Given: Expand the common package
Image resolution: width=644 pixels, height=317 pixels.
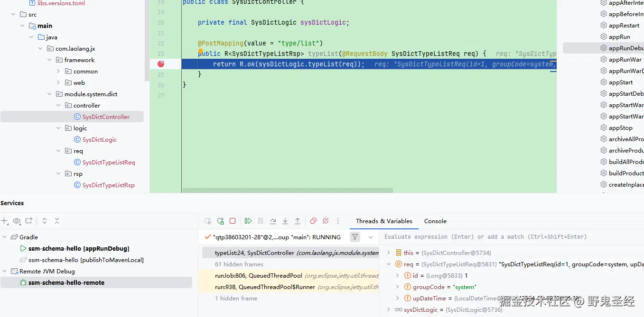Looking at the screenshot, I should (x=58, y=71).
